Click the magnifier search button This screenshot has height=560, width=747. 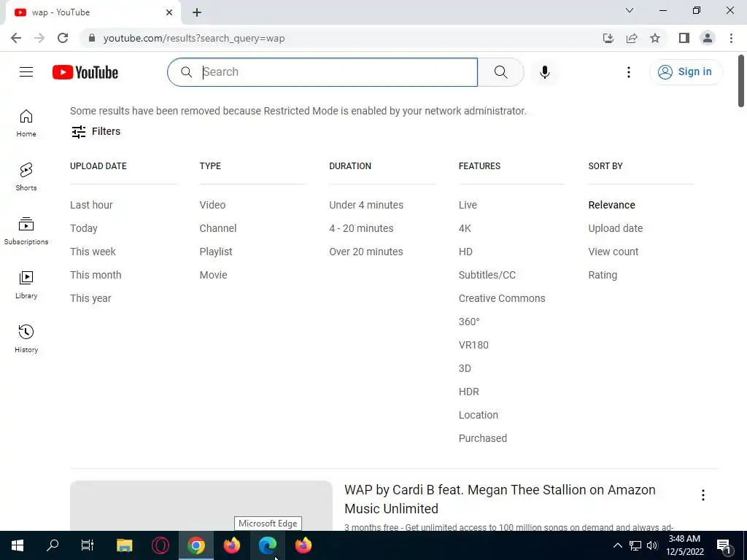tap(500, 72)
